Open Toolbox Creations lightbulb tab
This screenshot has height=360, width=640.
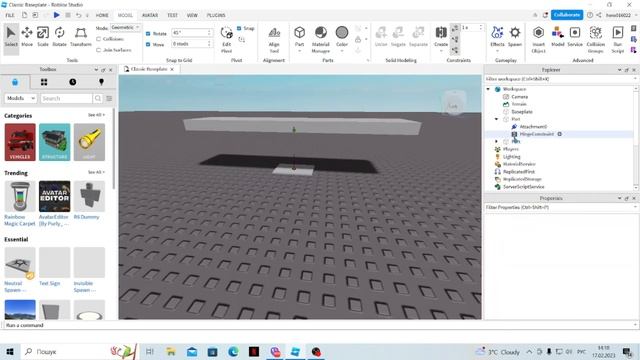pyautogui.click(x=101, y=82)
